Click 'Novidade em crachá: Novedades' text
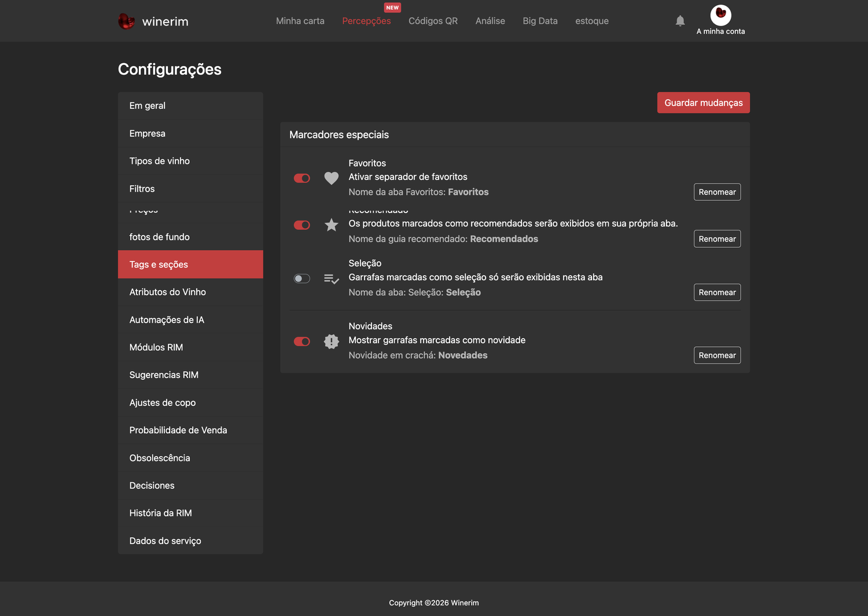This screenshot has height=616, width=868. click(418, 355)
